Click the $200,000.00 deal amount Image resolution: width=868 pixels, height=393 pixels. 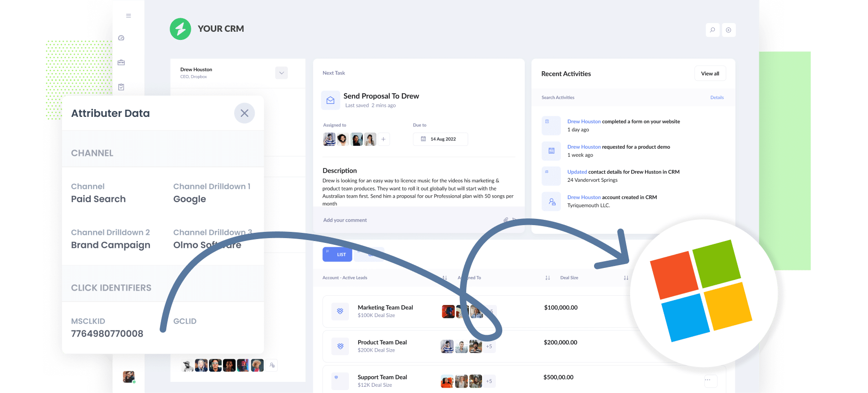click(x=560, y=342)
